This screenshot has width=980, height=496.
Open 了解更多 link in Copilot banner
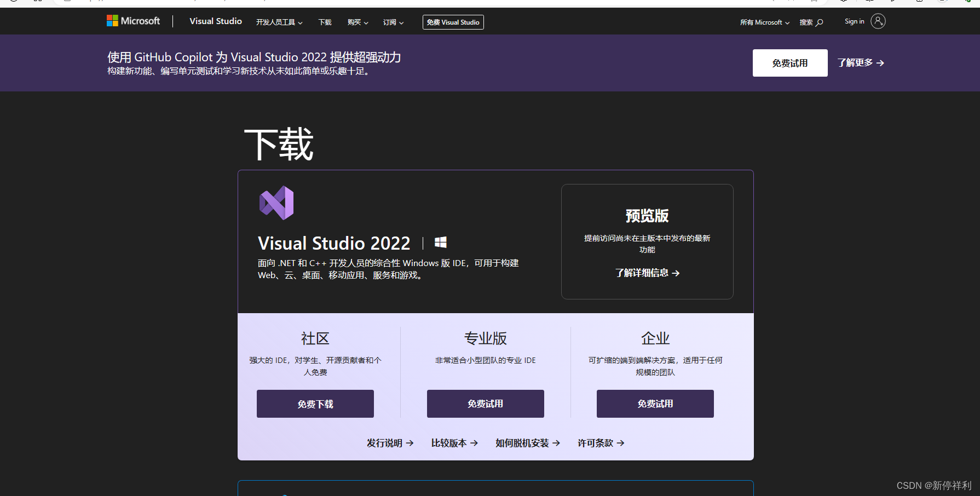[x=861, y=63]
